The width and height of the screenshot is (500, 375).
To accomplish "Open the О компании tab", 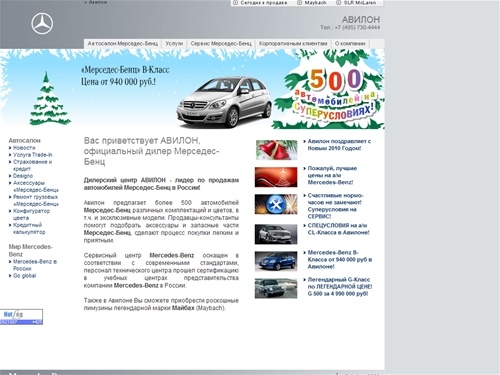I will point(350,44).
